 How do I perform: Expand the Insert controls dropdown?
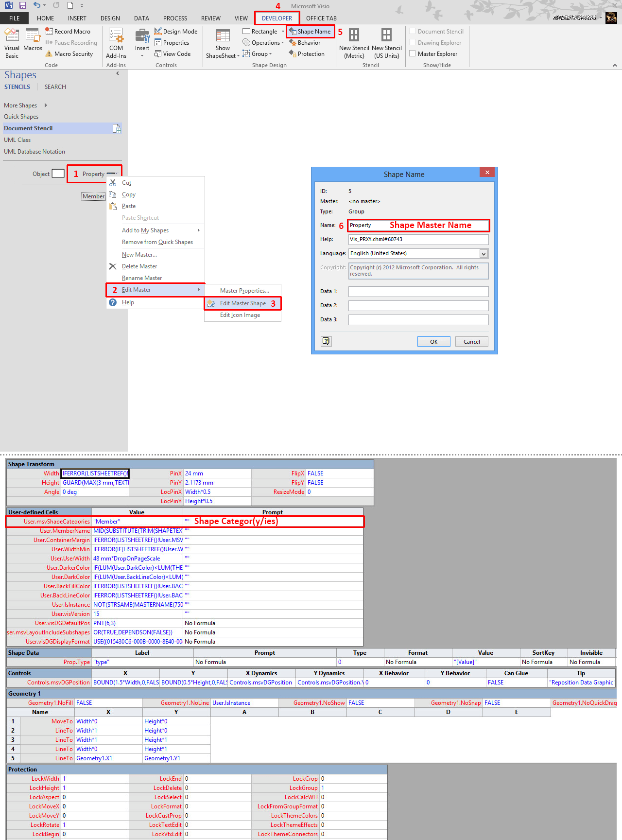[x=142, y=56]
